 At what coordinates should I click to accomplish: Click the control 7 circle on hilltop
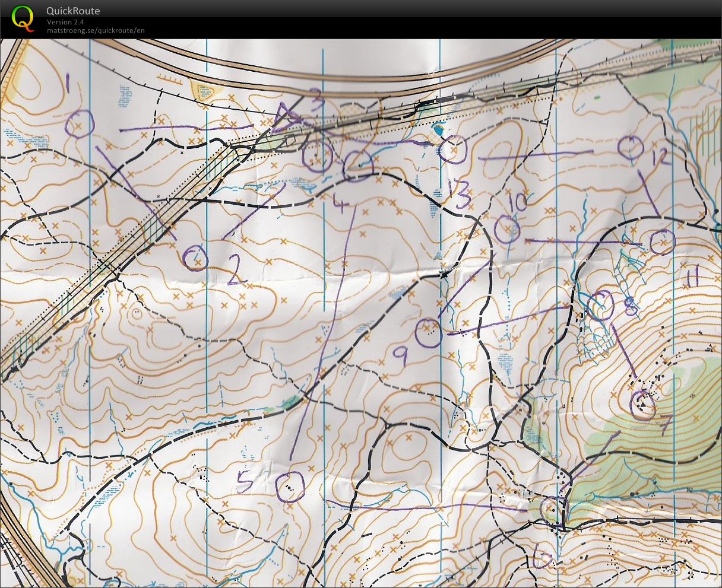pos(642,405)
